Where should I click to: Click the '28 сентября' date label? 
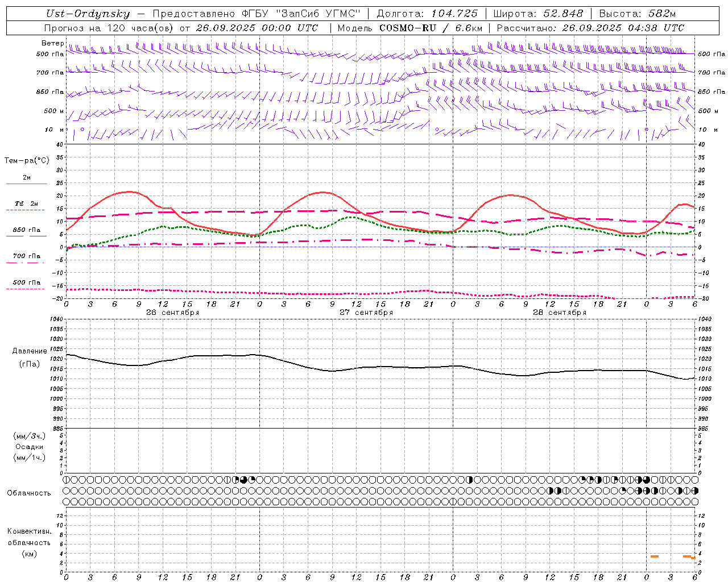560,313
